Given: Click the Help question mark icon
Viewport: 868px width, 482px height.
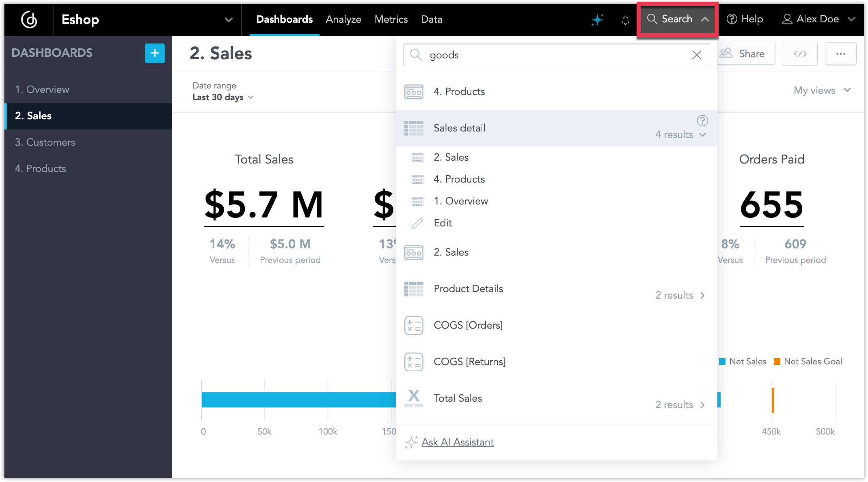Looking at the screenshot, I should click(732, 19).
